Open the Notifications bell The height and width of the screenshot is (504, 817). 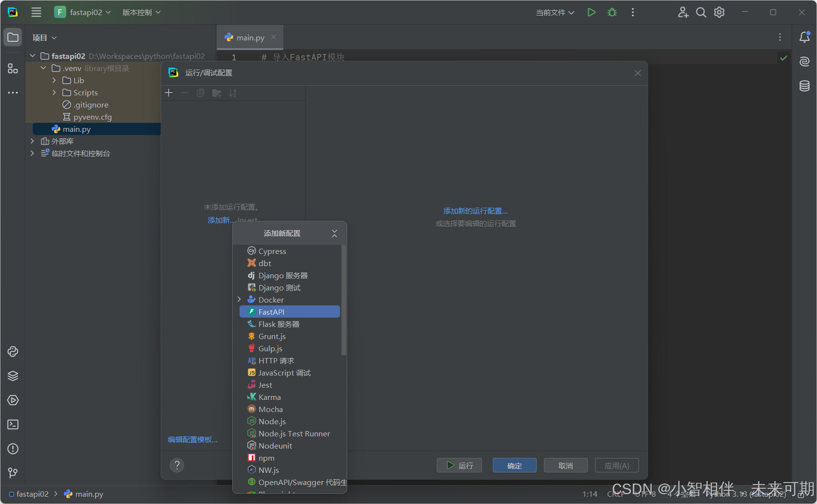click(804, 37)
